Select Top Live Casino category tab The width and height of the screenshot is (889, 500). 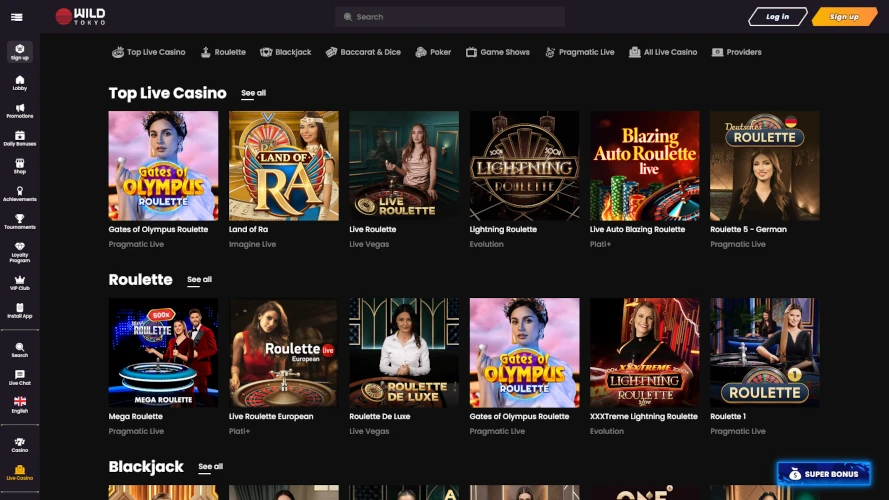pos(149,52)
